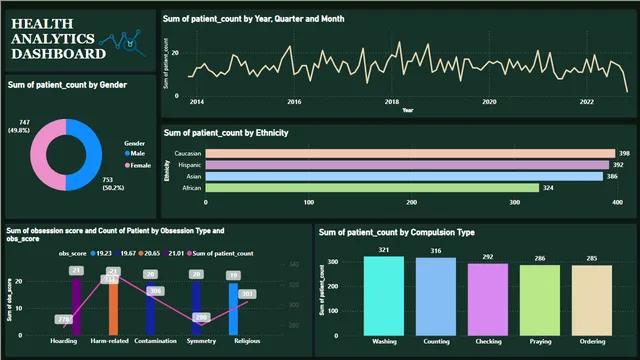Click the 303 line data label near Religious
Viewport: 640px width, 360px height.
(x=247, y=294)
